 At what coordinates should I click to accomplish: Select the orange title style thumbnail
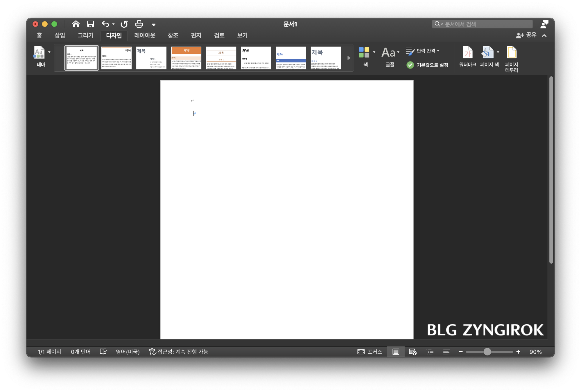click(186, 58)
